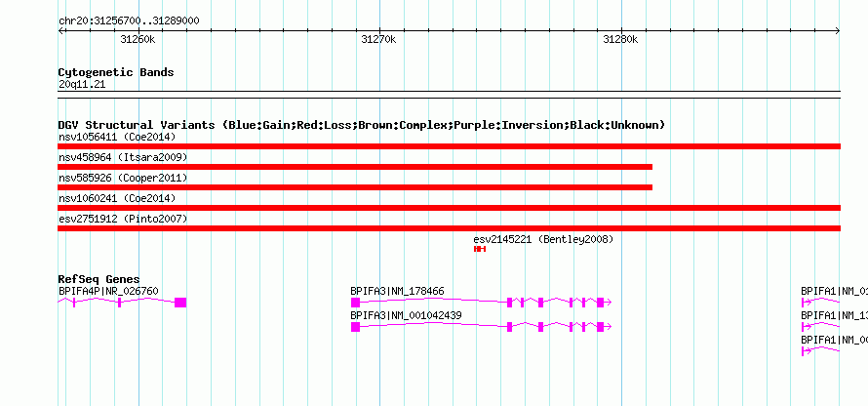The image size is (868, 406).
Task: Select the small red esv2145221 variant glyph
Action: click(480, 249)
